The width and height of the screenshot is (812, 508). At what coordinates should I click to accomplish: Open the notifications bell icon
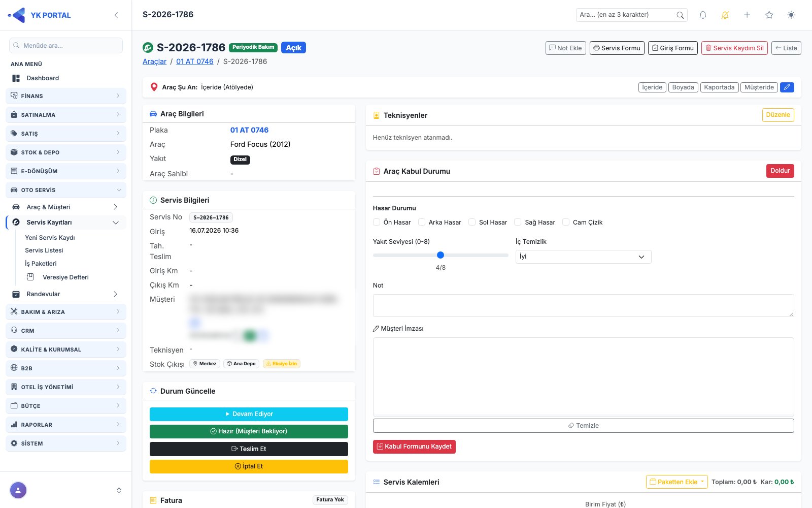(703, 15)
